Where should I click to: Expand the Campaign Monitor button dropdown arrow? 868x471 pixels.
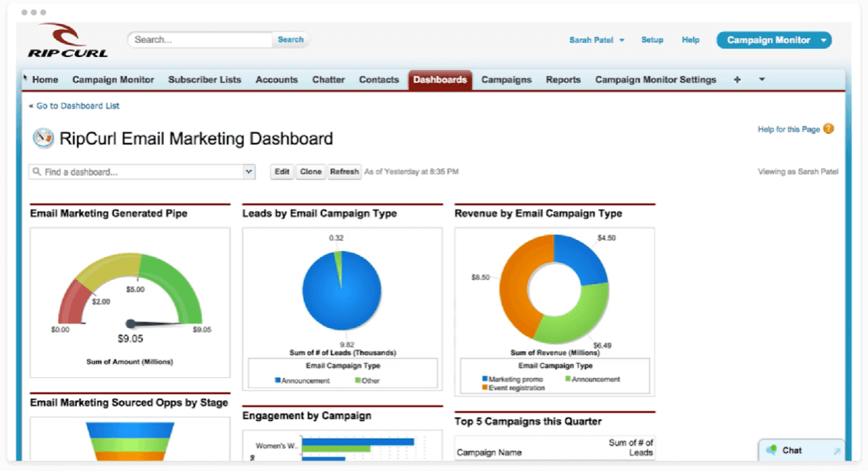point(824,39)
